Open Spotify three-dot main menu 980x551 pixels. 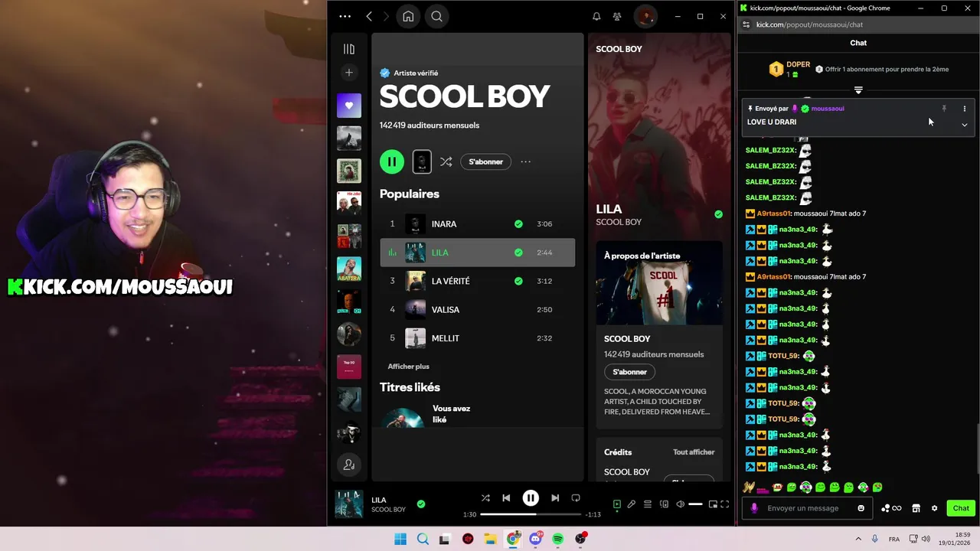pos(345,16)
